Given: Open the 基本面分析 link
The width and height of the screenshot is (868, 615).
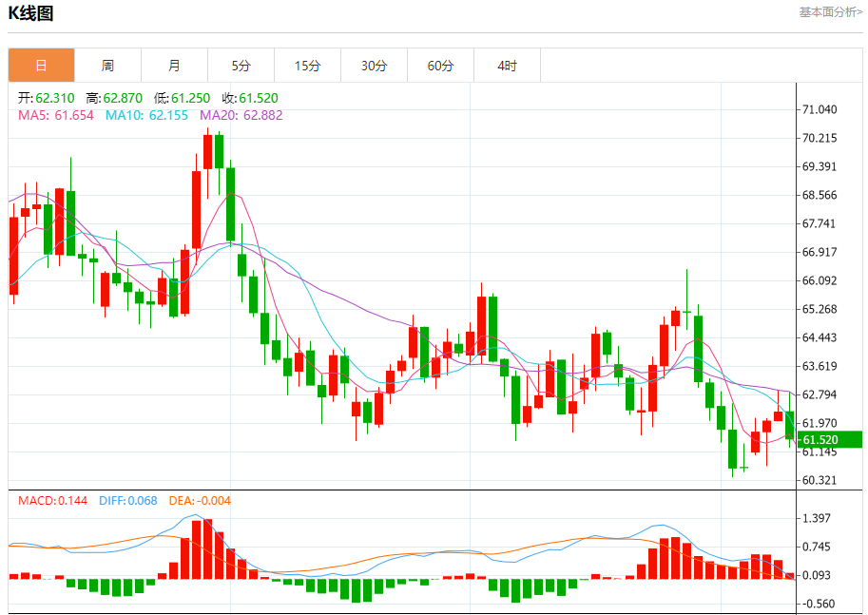Looking at the screenshot, I should [829, 12].
